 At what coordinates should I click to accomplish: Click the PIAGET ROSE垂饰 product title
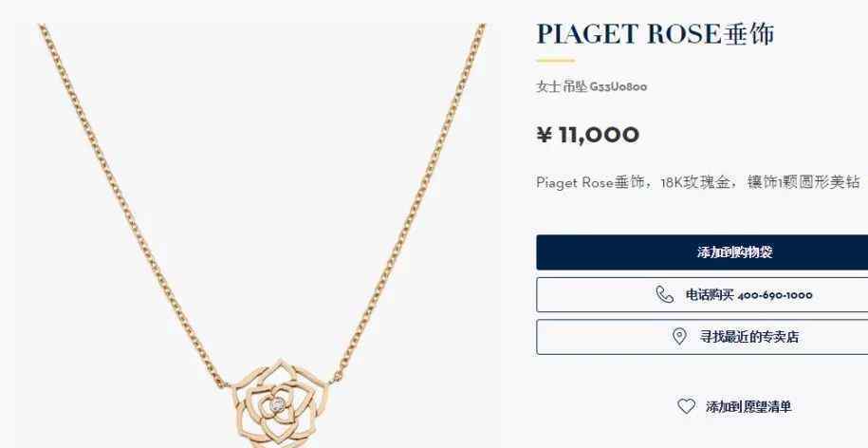655,34
